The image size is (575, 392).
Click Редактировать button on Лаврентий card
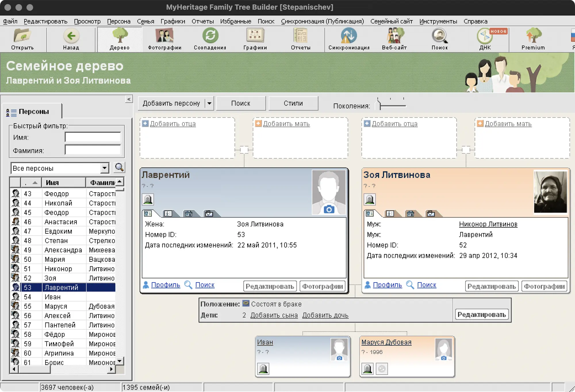pos(270,286)
